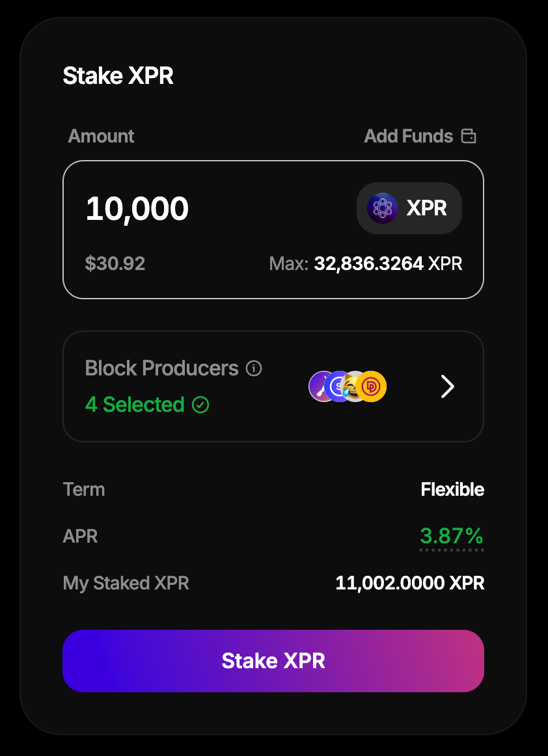
Task: Open the XPR token selector pill
Action: point(409,208)
